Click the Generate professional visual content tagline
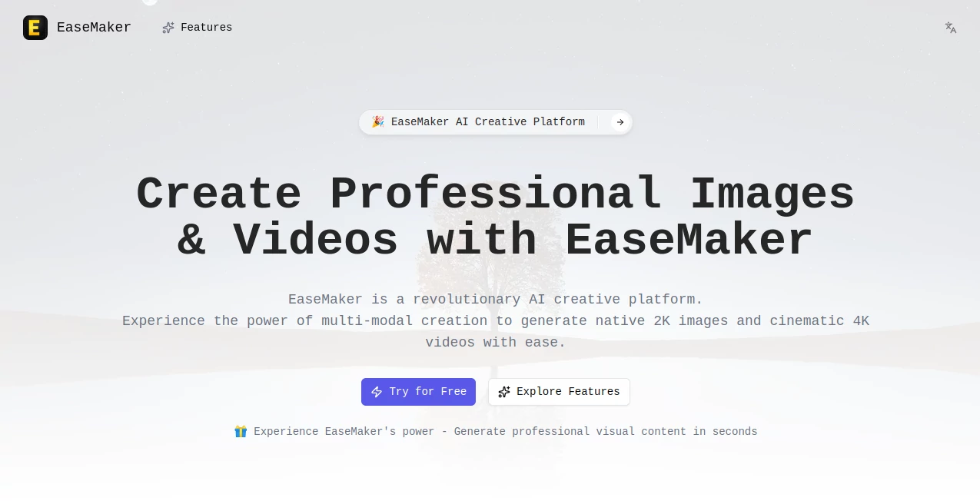This screenshot has width=980, height=501. (506, 431)
